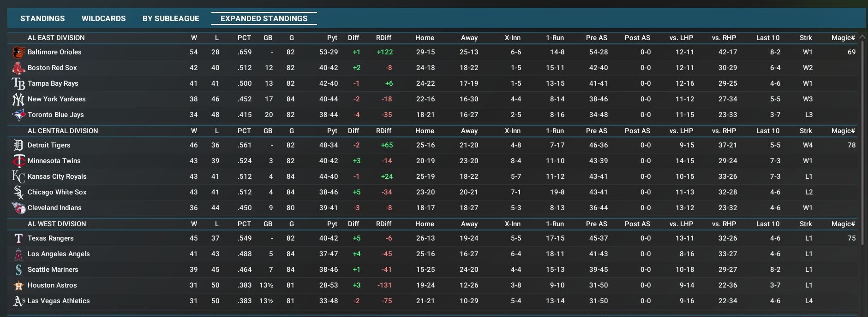Click Orioles run differential +122
Viewport: 868px width, 317px height.
point(385,52)
